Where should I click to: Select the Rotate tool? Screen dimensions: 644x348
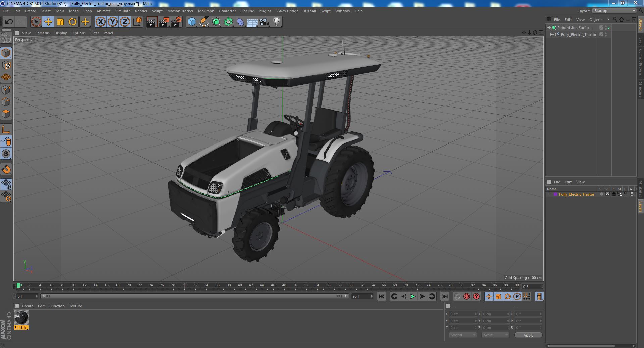pos(72,22)
